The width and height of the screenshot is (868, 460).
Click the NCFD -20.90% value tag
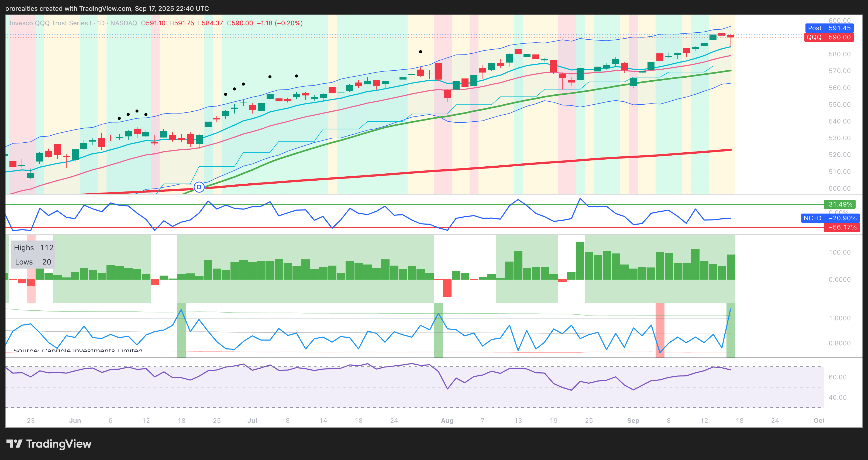(842, 218)
